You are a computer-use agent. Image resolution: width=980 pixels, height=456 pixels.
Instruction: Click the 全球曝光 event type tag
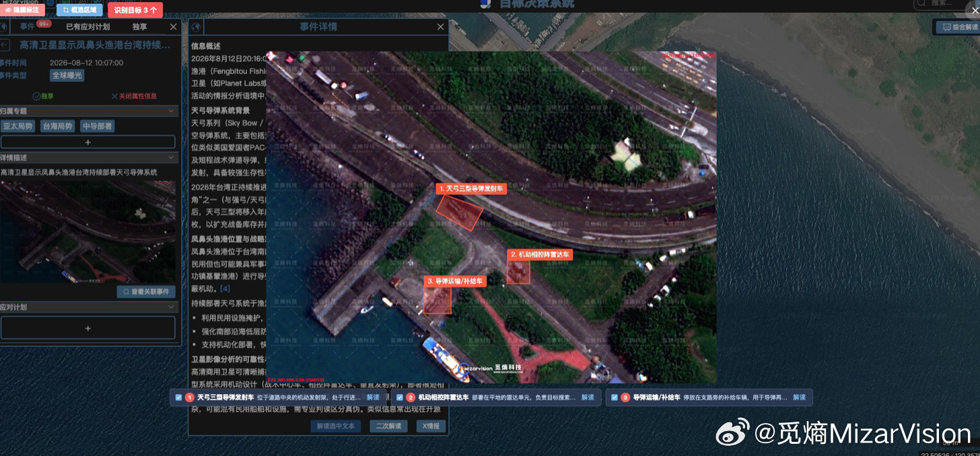point(67,75)
